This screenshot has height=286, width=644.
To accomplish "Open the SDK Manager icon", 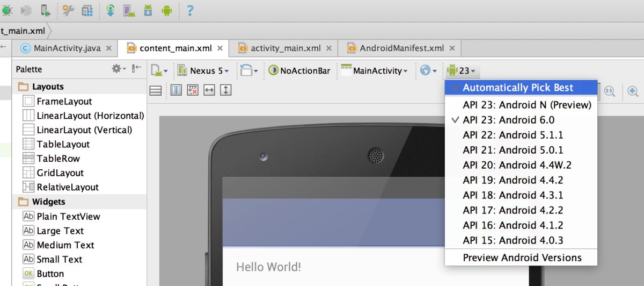I will tap(148, 10).
